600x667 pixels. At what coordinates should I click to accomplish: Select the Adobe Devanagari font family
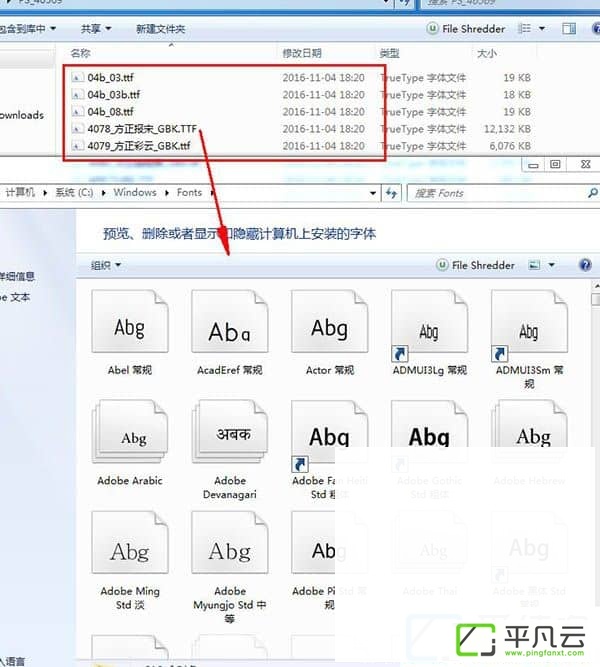pos(230,450)
